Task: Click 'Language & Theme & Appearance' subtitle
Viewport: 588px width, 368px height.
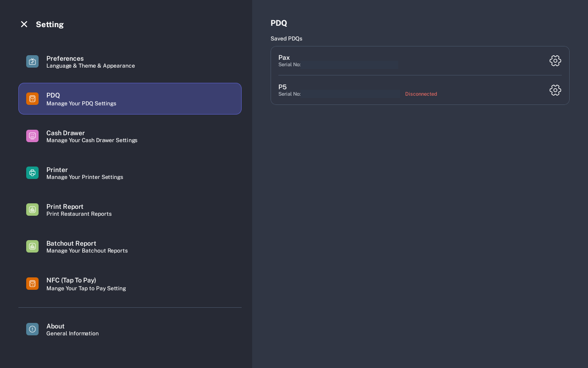Action: [90, 66]
